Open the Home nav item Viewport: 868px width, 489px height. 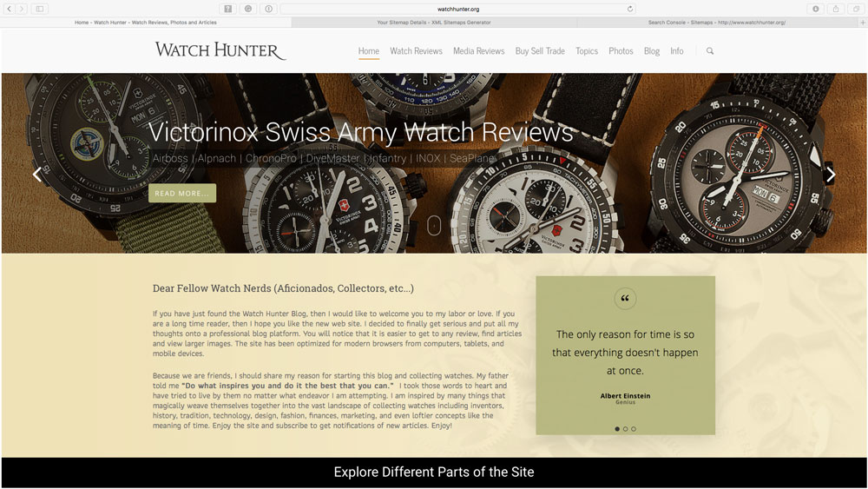[x=369, y=51]
